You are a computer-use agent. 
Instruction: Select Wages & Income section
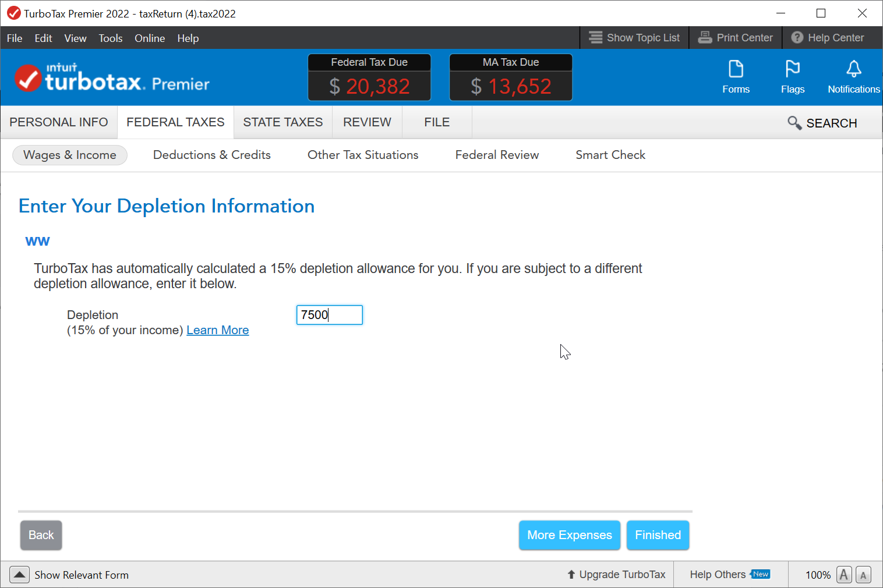[70, 155]
